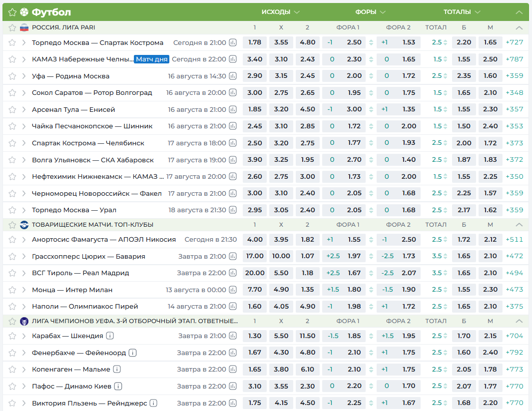Add Футбол section to favorites with star
The image size is (532, 411).
12,12
